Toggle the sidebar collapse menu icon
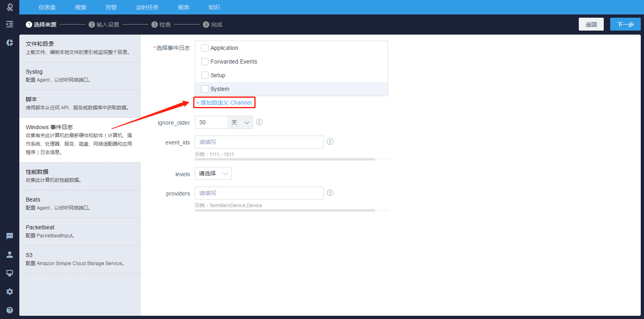 coord(10,24)
